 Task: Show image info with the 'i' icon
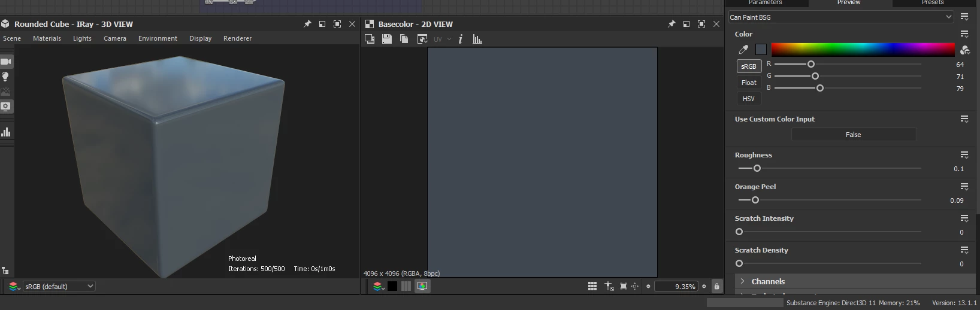[x=460, y=39]
